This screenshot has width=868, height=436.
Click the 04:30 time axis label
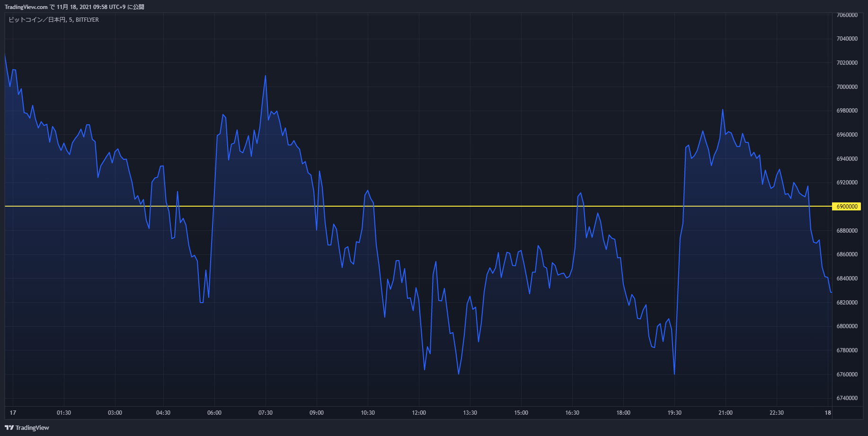(x=163, y=413)
